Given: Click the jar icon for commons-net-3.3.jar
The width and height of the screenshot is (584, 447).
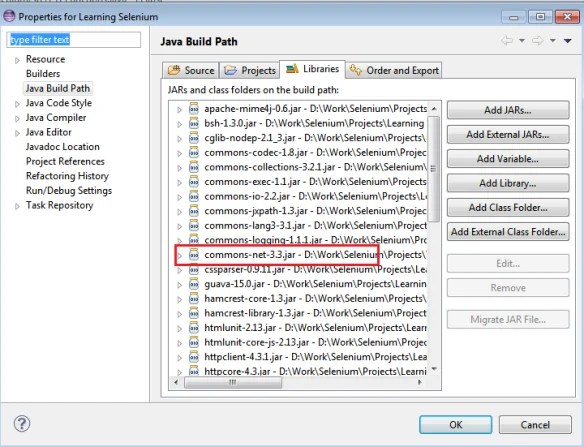Looking at the screenshot, I should [194, 255].
